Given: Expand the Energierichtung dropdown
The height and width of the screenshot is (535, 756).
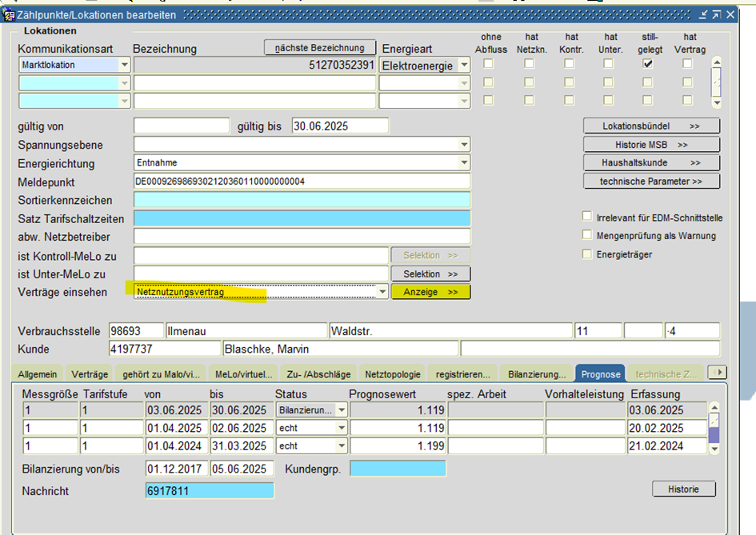Looking at the screenshot, I should point(464,163).
